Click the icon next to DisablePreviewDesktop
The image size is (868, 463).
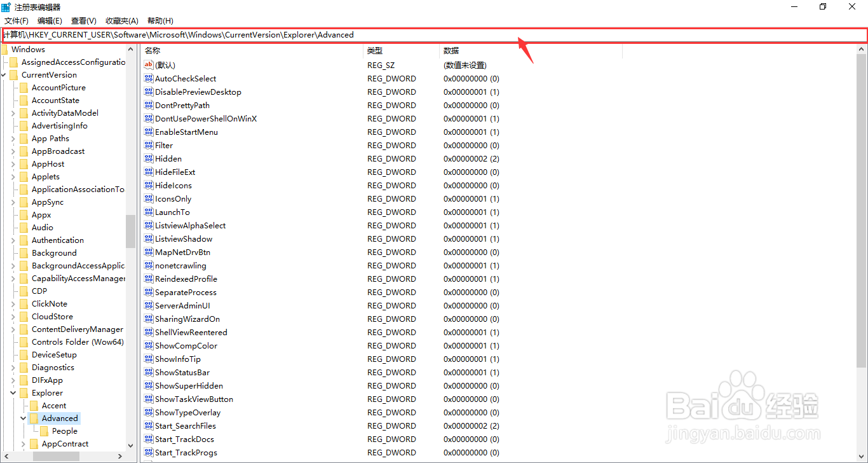click(149, 92)
